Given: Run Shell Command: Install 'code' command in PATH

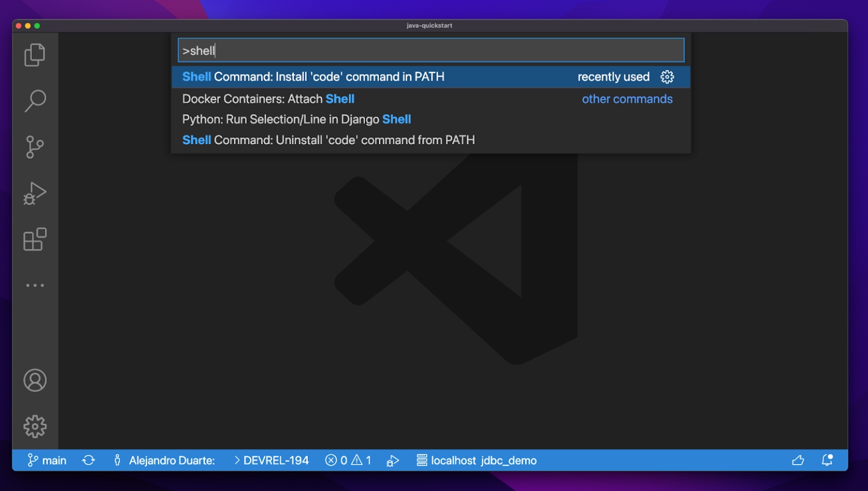Looking at the screenshot, I should coord(431,77).
